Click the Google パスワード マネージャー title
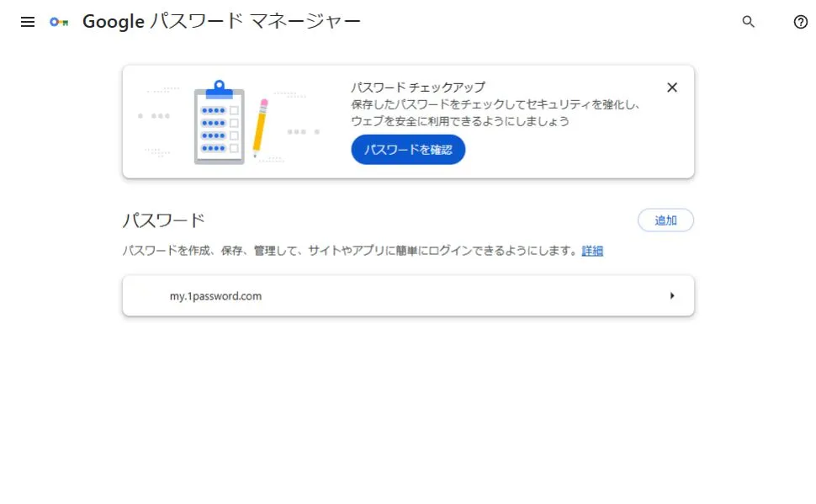The image size is (816, 504). (220, 21)
